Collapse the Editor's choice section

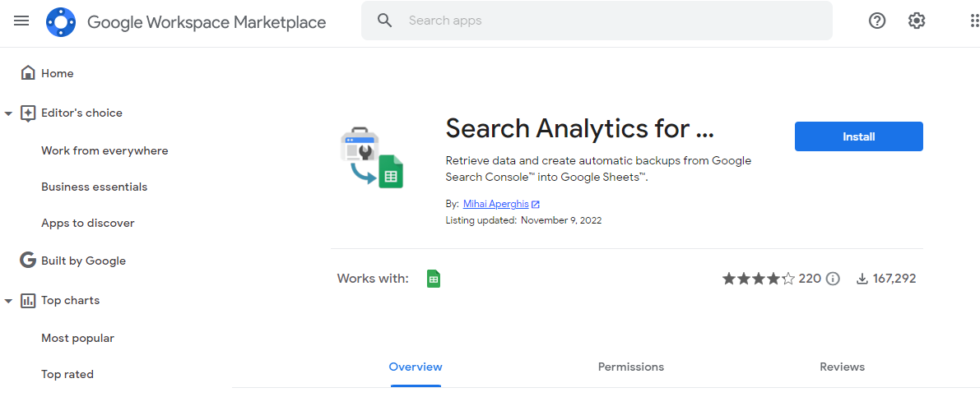click(x=8, y=113)
